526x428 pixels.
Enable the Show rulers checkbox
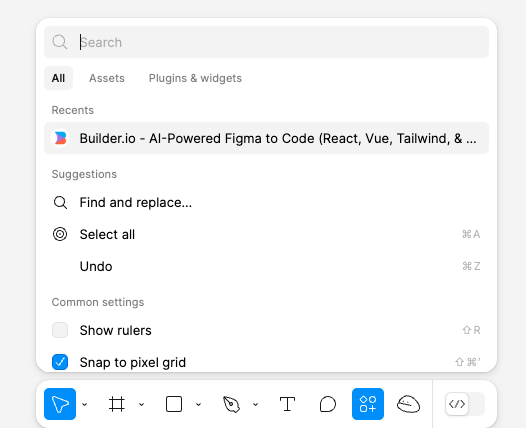pos(60,330)
